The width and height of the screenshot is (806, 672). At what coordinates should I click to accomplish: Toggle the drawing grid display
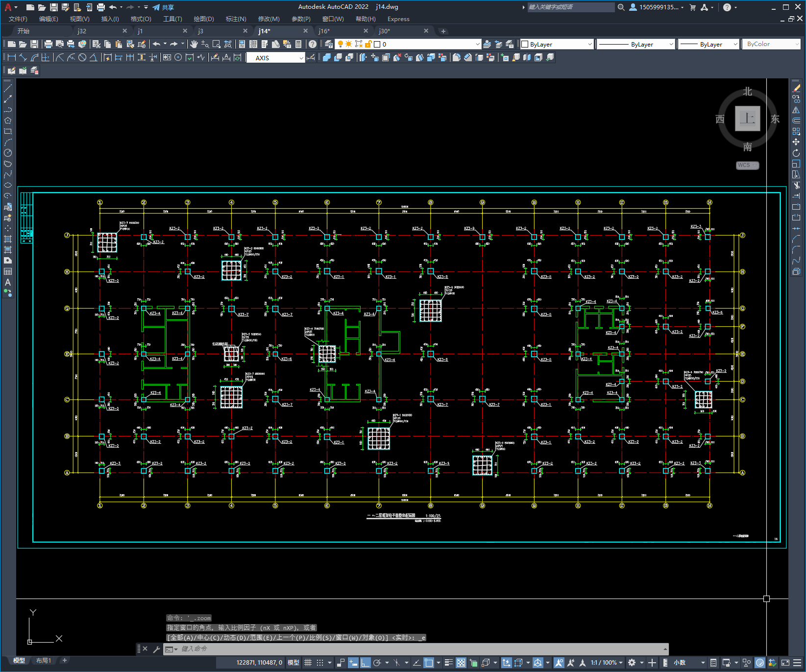click(308, 663)
